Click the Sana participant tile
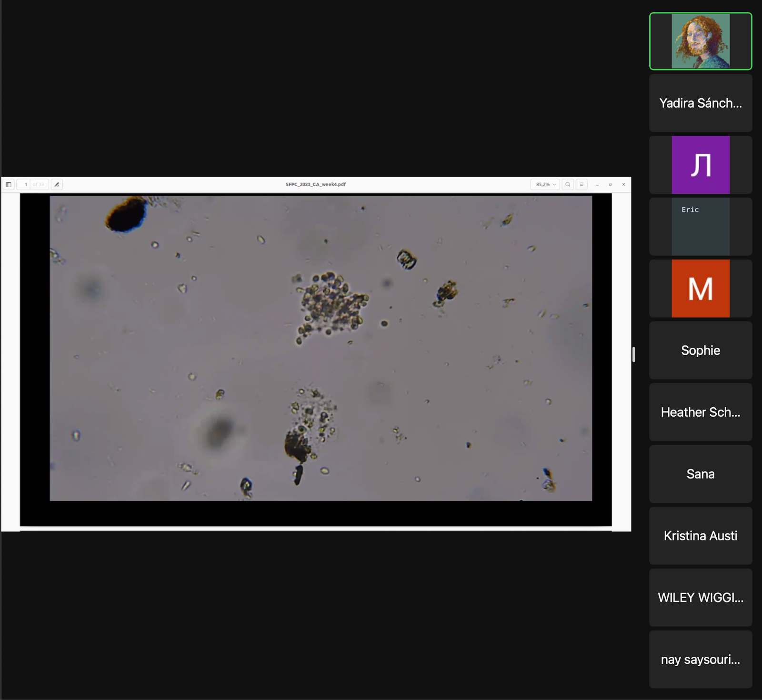 coord(700,474)
